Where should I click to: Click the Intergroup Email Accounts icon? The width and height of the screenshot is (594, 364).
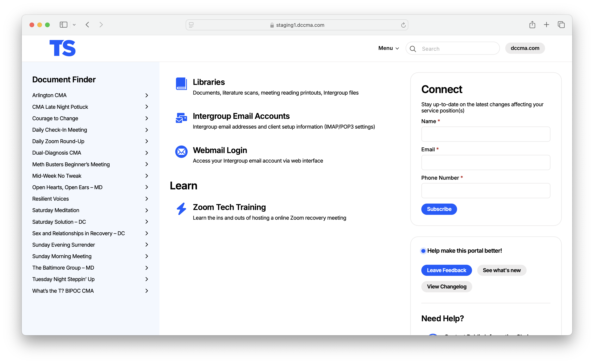181,118
